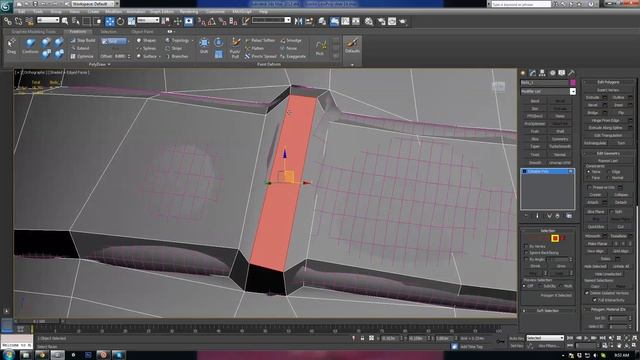Open the Rendering menu
640x360 pixels.
(x=189, y=12)
